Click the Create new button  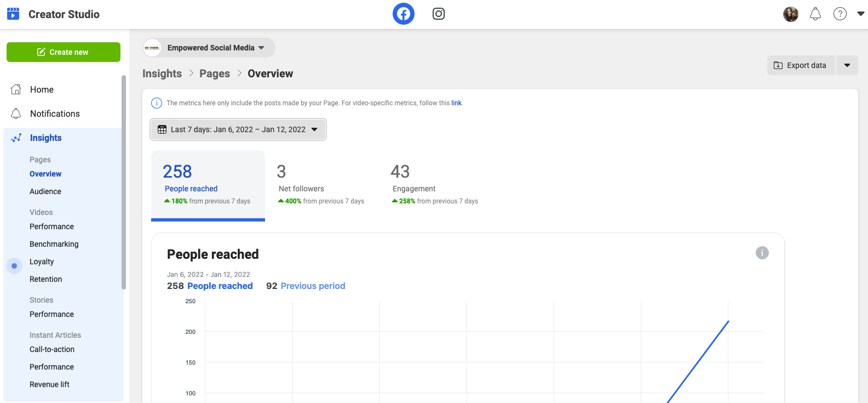tap(64, 52)
